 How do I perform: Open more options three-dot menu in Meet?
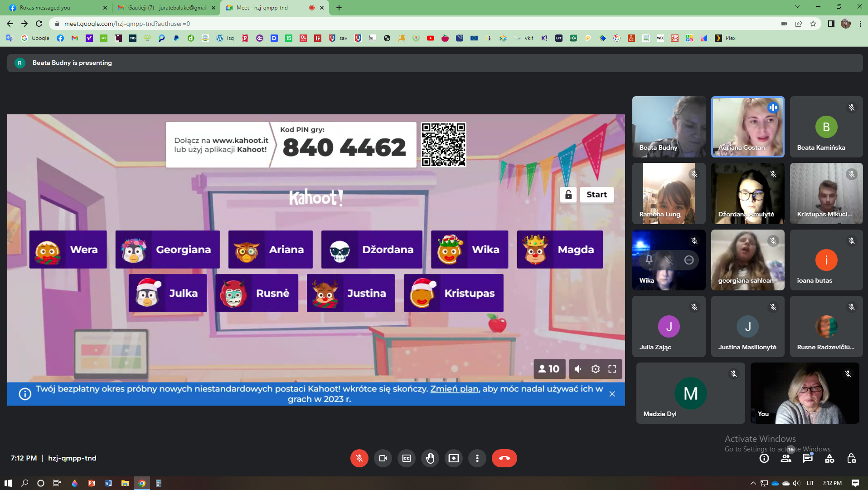click(x=477, y=458)
